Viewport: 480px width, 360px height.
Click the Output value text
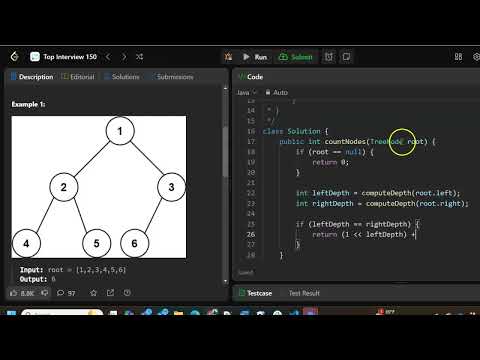53,279
